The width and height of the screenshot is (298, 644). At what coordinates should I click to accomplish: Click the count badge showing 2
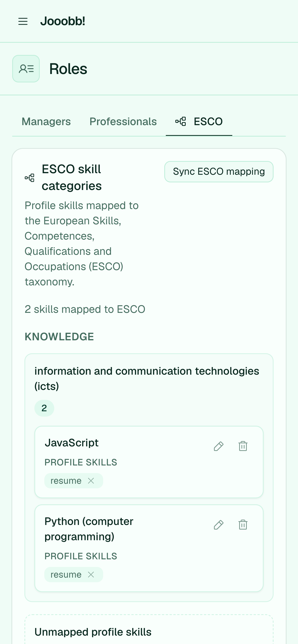coord(44,408)
